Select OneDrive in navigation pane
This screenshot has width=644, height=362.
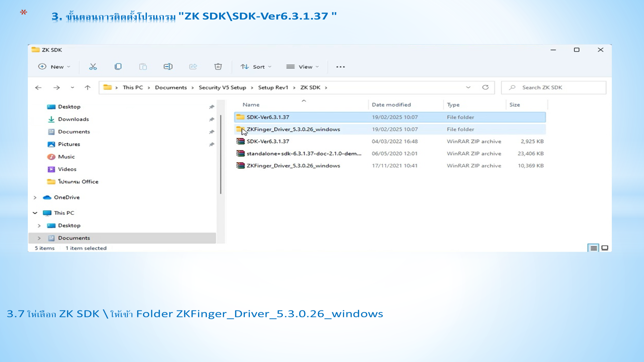click(67, 197)
